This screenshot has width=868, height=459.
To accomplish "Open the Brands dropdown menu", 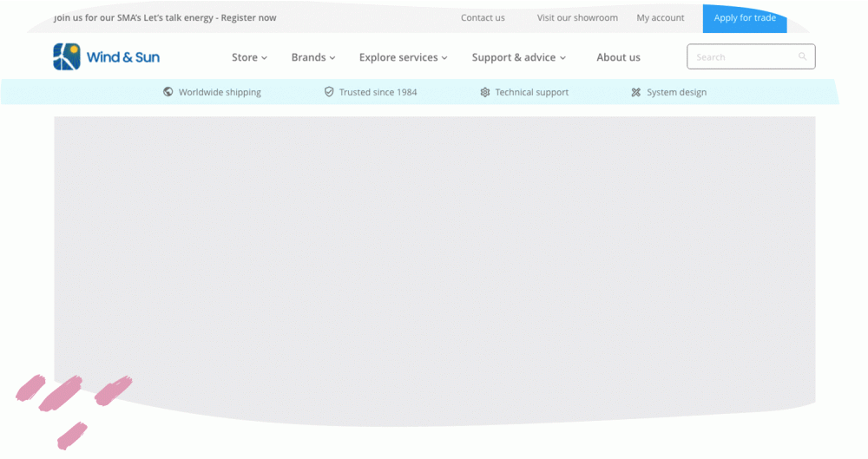I will point(312,57).
